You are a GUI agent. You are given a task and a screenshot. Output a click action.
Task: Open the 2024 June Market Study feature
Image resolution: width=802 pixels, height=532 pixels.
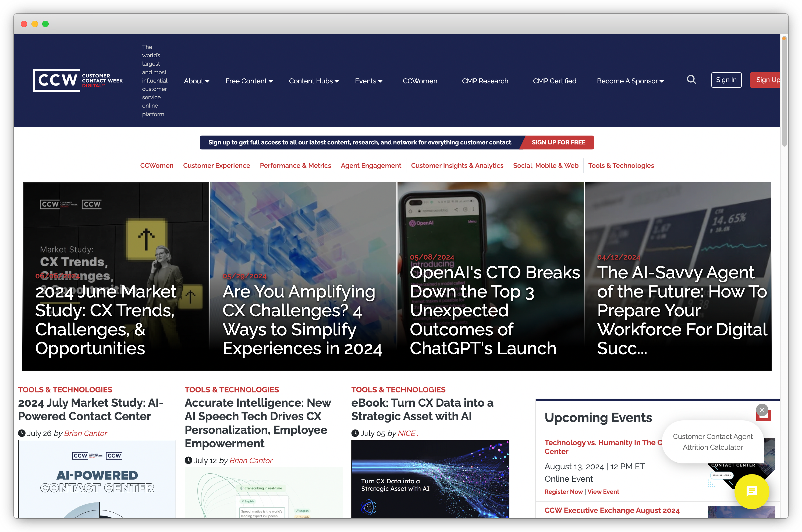(106, 320)
